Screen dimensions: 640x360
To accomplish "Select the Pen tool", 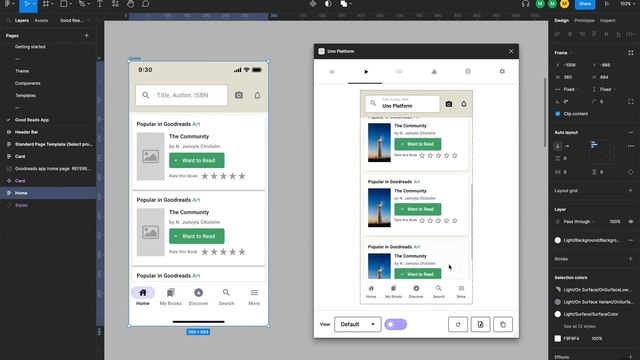I will click(82, 4).
